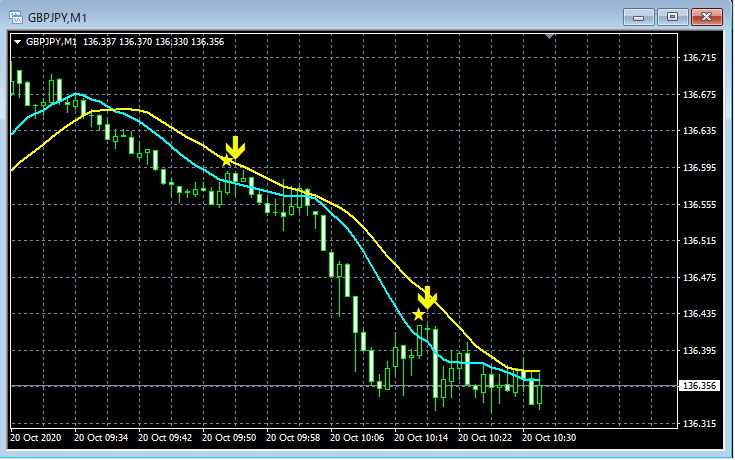Click the OHLC values 136.337 136.370 136.330 136.356
Image resolution: width=735 pixels, height=460 pixels.
pos(154,42)
